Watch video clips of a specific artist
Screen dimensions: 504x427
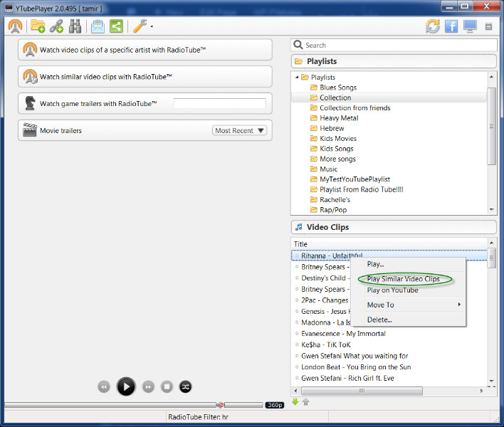[145, 50]
